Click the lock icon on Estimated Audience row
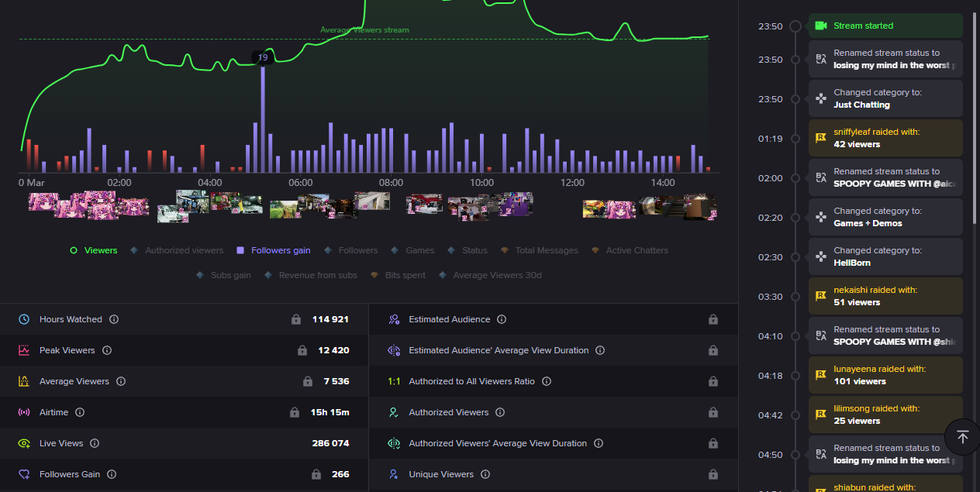980x492 pixels. coord(713,319)
